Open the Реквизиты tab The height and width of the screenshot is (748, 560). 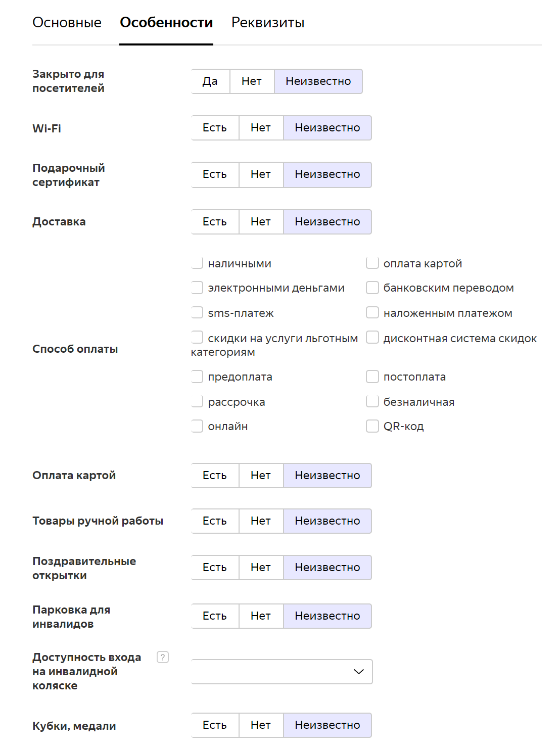268,23
